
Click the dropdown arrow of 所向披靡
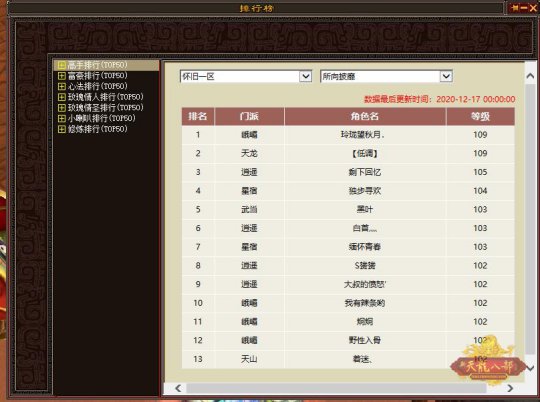pos(446,76)
